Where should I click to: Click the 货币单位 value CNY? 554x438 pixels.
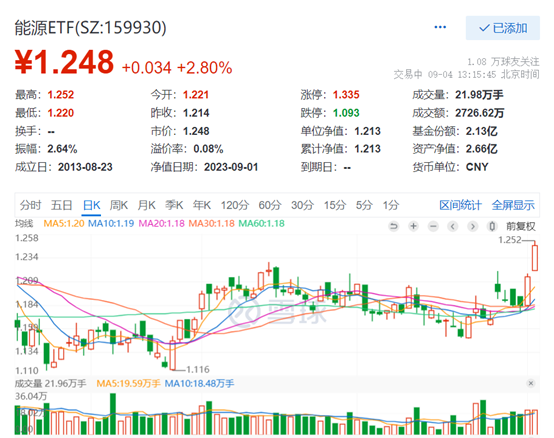coord(477,167)
